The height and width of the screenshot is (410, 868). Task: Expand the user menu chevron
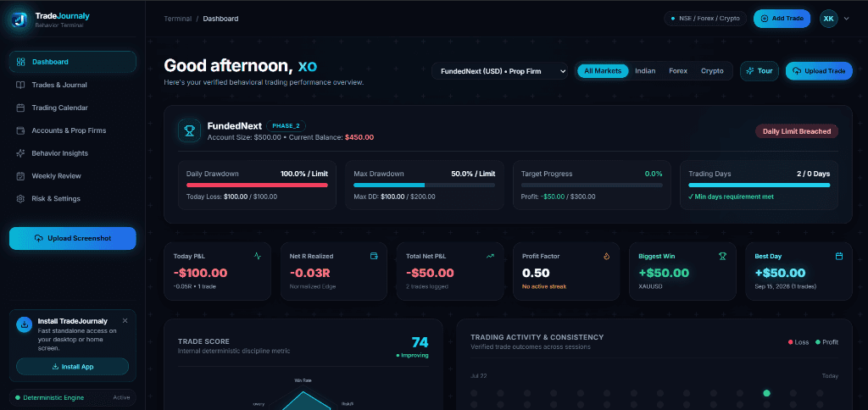847,19
